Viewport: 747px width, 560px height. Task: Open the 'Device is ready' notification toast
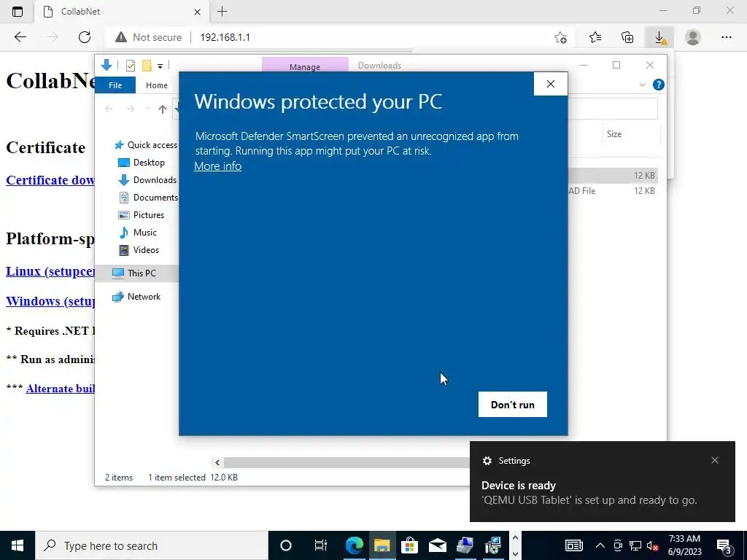point(602,481)
